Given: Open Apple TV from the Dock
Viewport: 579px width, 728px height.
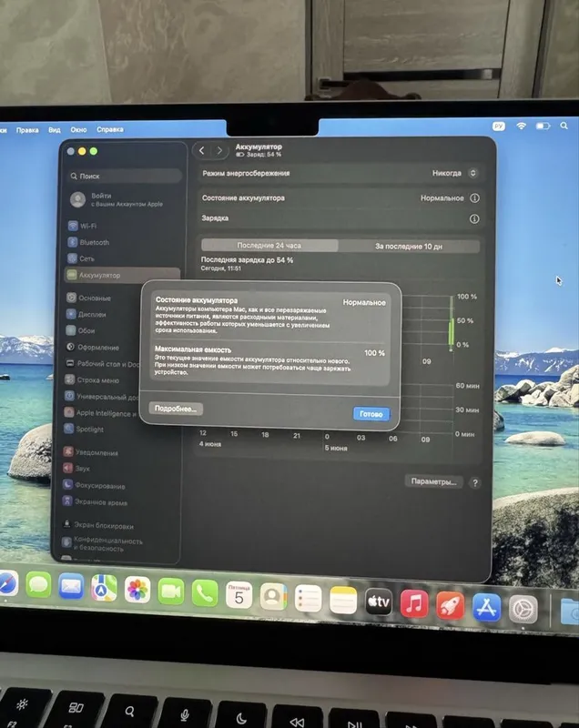Looking at the screenshot, I should click(x=379, y=602).
